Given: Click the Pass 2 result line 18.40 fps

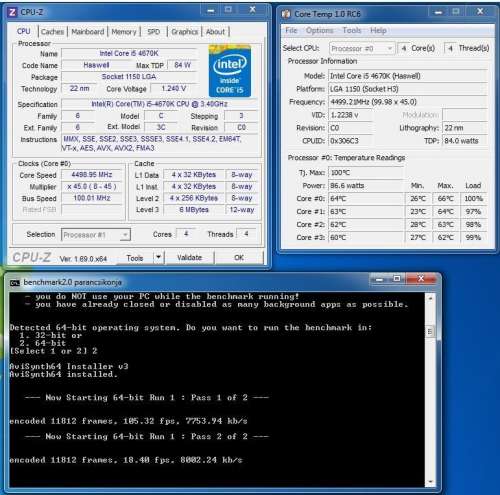Looking at the screenshot, I should point(126,460).
